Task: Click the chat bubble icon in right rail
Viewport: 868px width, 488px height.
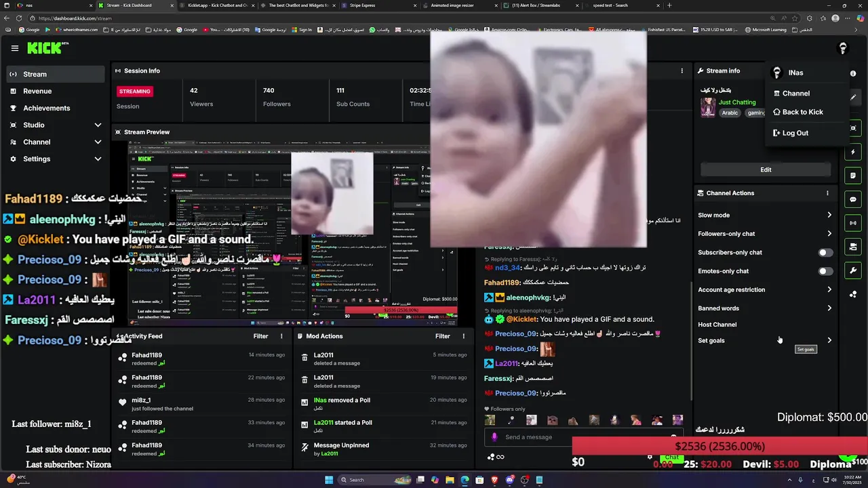Action: pos(853,199)
